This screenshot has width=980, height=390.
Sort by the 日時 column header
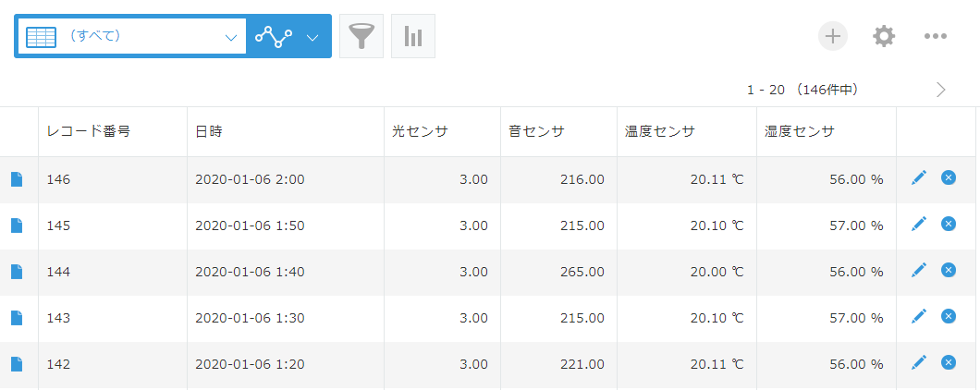coord(209,131)
